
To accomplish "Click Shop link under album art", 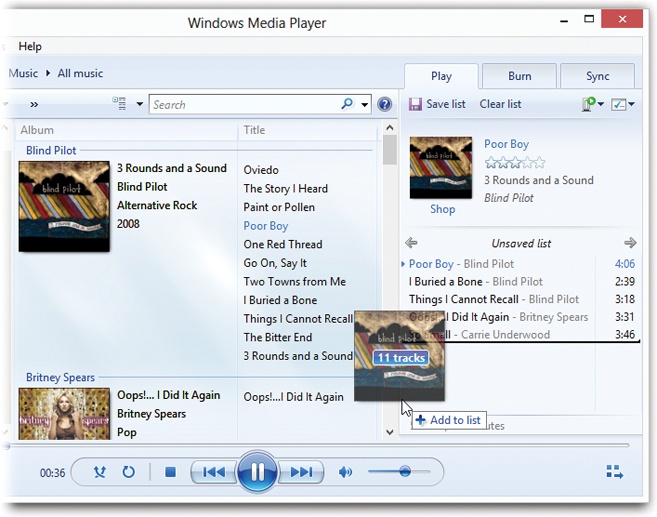I will tap(442, 209).
